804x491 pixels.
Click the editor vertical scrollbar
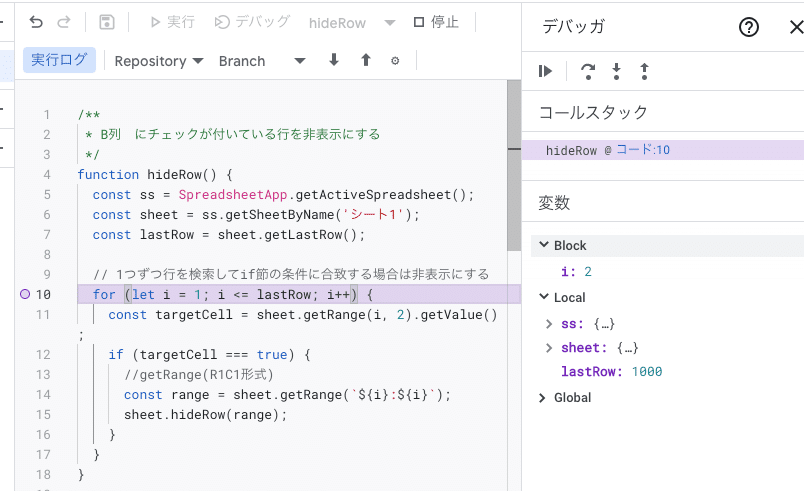click(514, 166)
